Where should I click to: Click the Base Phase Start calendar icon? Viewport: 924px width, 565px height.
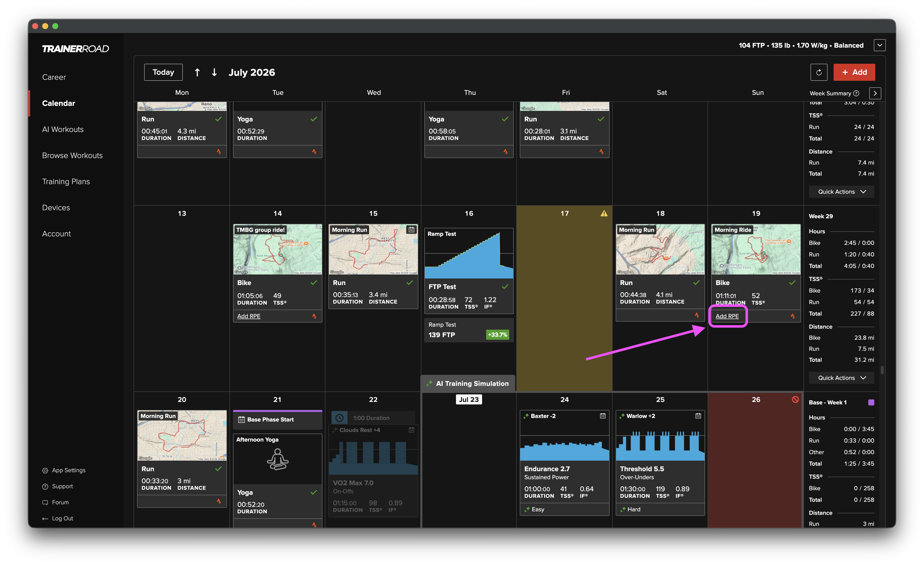242,420
